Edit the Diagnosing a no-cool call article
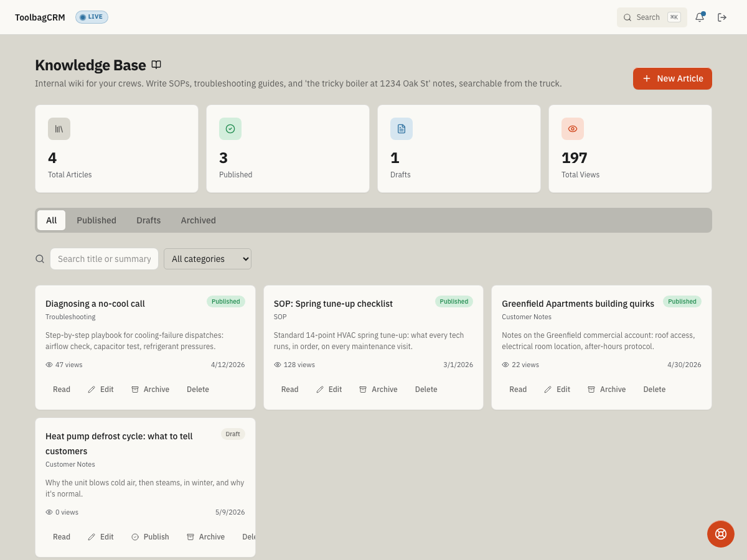 click(101, 390)
